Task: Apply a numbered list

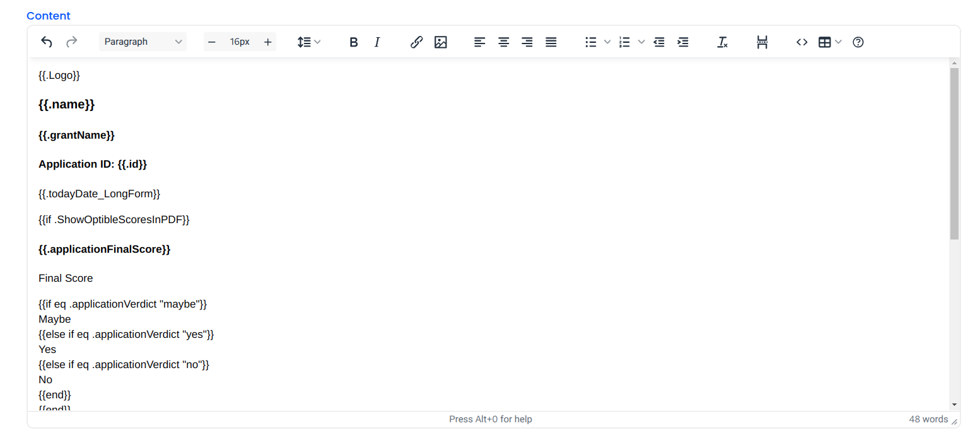Action: 625,42
